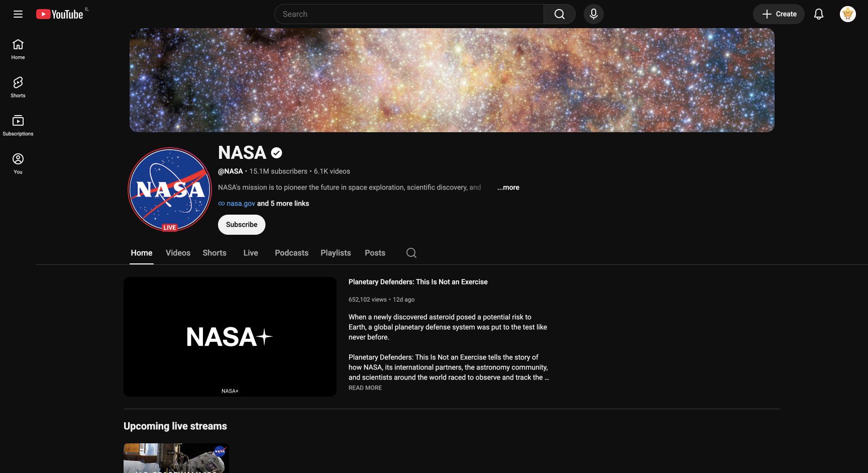Image resolution: width=868 pixels, height=473 pixels.
Task: Expand video description with READ MORE
Action: (365, 388)
